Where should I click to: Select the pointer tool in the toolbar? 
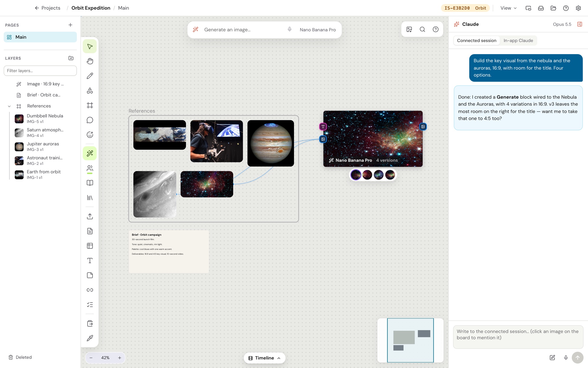coord(90,47)
